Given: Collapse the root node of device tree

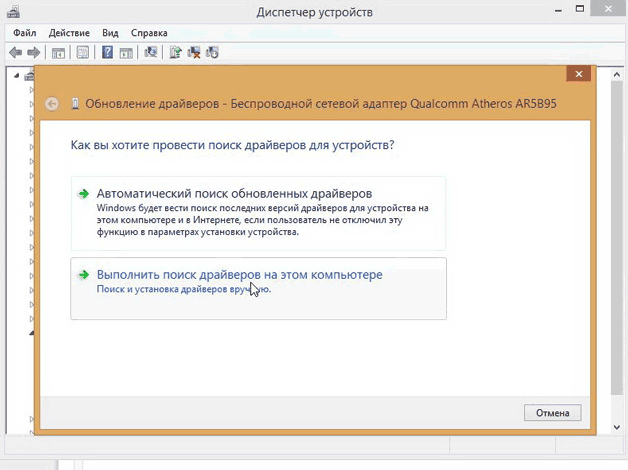Looking at the screenshot, I should click(x=16, y=75).
